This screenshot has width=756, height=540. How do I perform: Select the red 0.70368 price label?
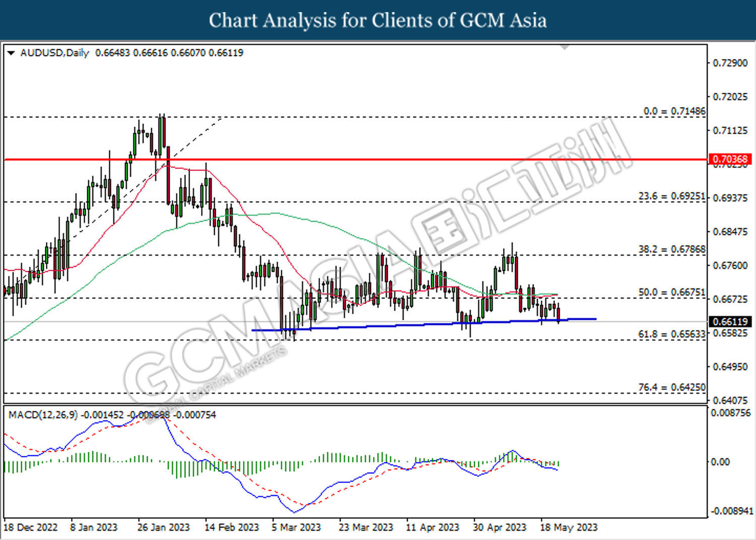[730, 159]
